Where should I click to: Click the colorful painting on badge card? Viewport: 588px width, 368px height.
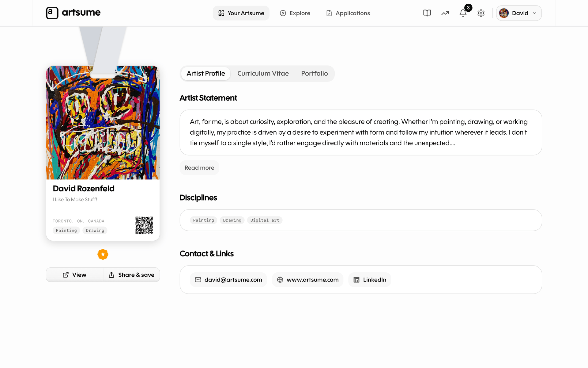[x=103, y=123]
